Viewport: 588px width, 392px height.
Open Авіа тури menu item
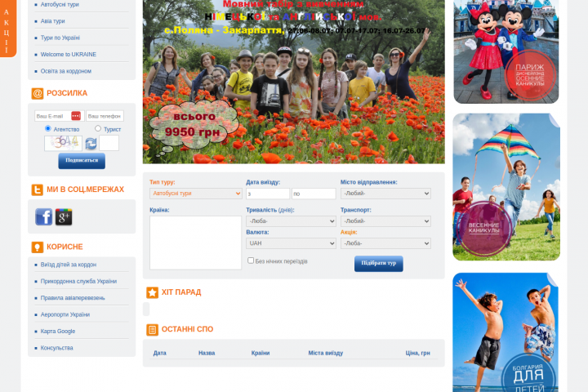click(x=52, y=21)
